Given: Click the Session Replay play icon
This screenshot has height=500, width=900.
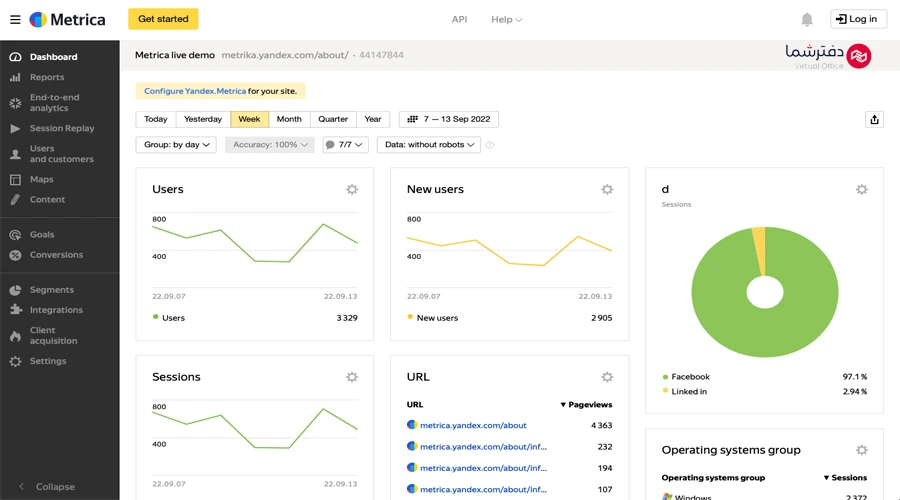Looking at the screenshot, I should (x=15, y=129).
